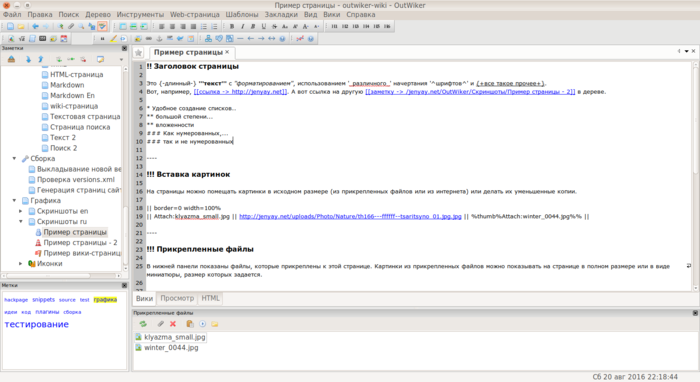Click the тестирование tag

[37, 324]
